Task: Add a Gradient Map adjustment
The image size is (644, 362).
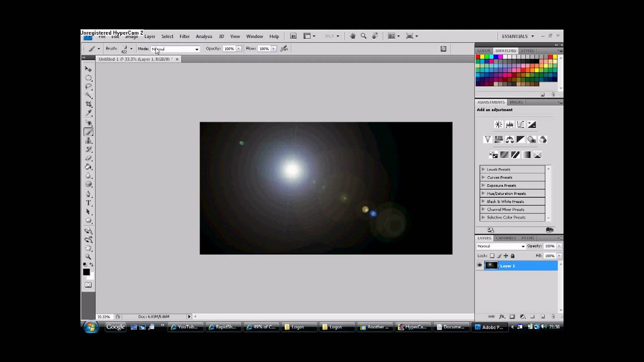Action: (526, 154)
